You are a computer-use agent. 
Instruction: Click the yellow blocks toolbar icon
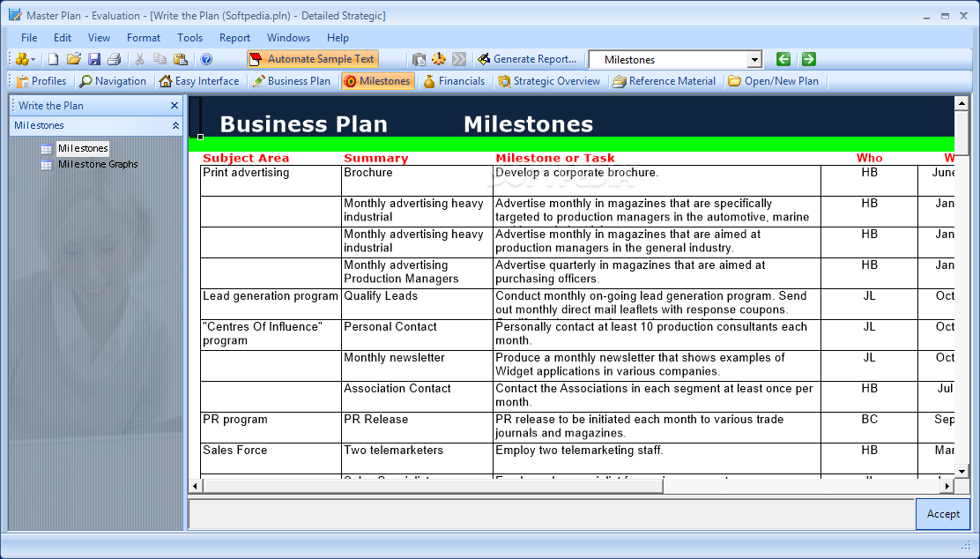[x=23, y=59]
